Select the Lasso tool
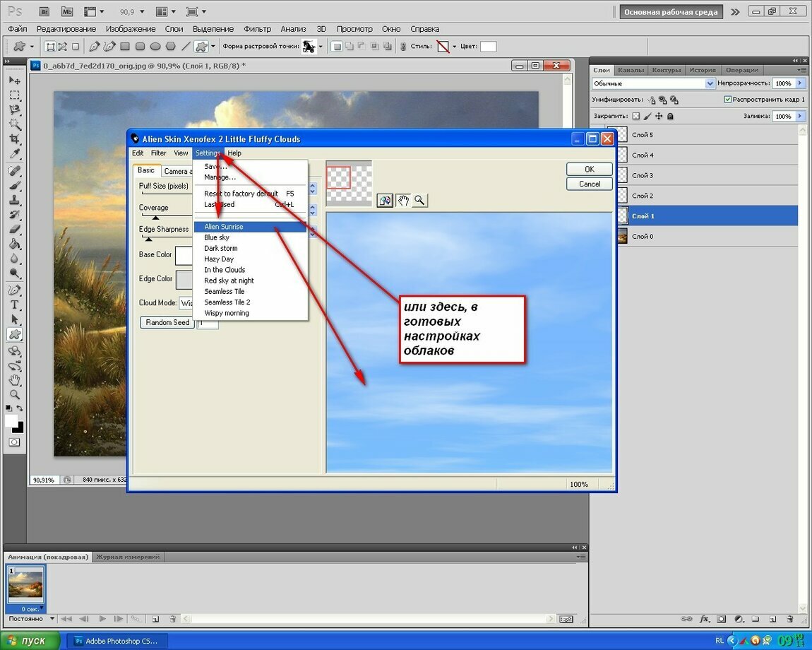The image size is (812, 650). pyautogui.click(x=15, y=110)
